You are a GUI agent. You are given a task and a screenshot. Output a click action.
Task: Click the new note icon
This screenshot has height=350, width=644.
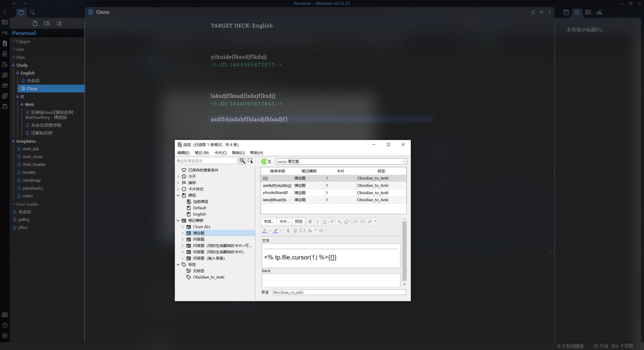pos(35,23)
